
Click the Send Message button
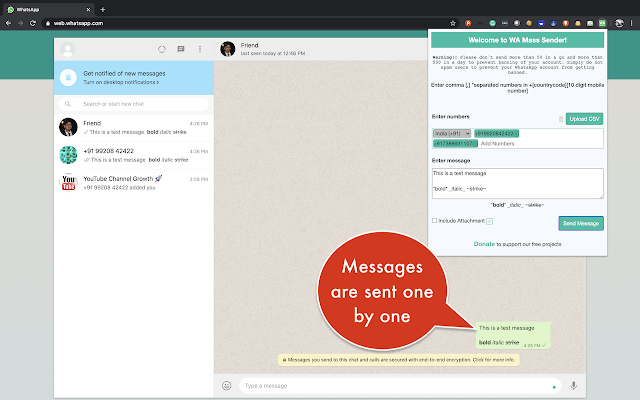coord(581,223)
